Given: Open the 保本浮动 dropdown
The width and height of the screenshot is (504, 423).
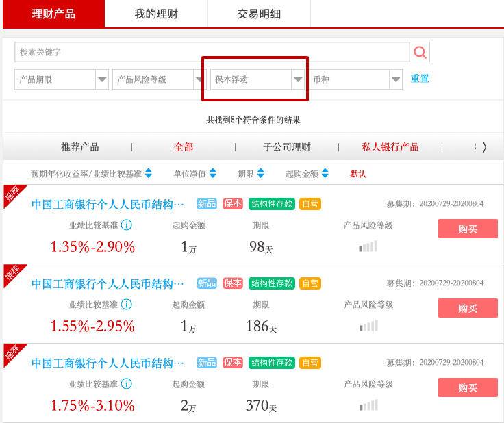Looking at the screenshot, I should (x=257, y=79).
